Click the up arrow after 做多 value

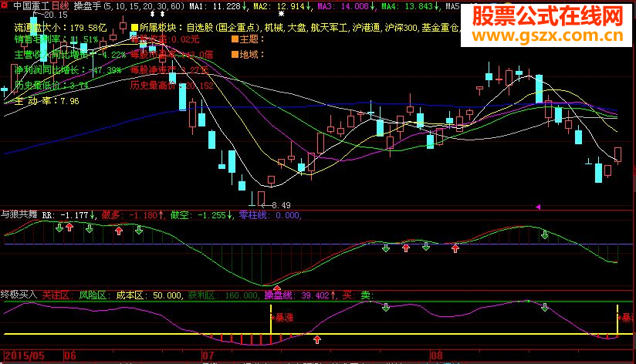point(161,215)
